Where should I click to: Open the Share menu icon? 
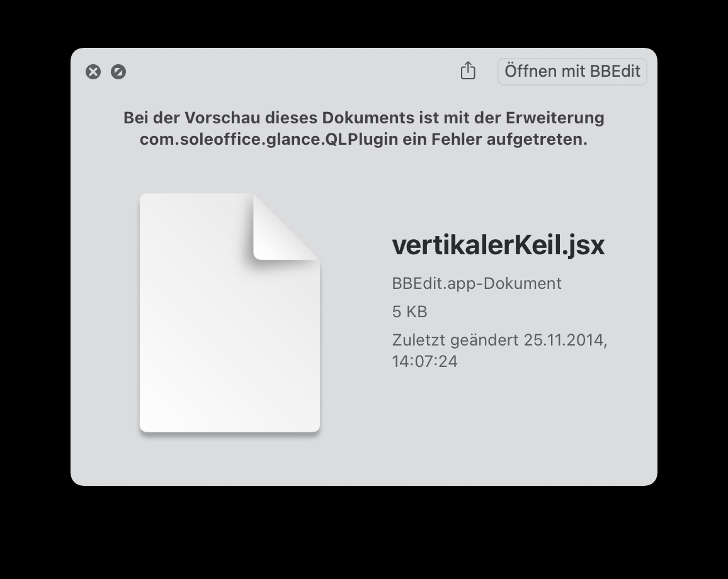point(468,71)
